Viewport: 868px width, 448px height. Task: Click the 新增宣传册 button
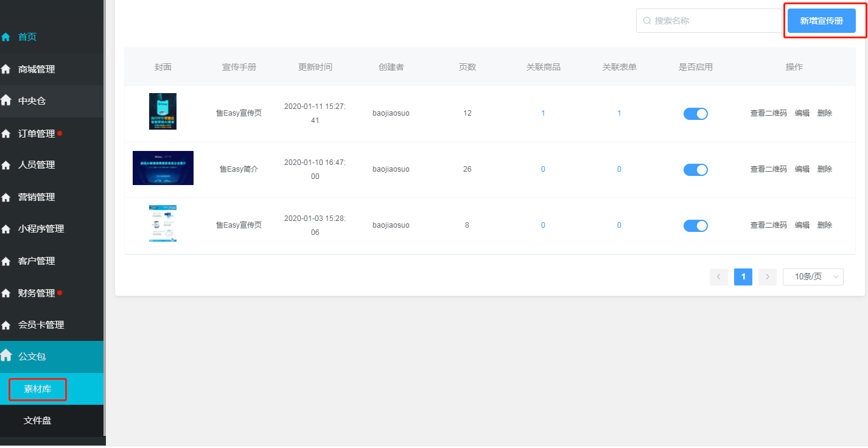click(822, 21)
